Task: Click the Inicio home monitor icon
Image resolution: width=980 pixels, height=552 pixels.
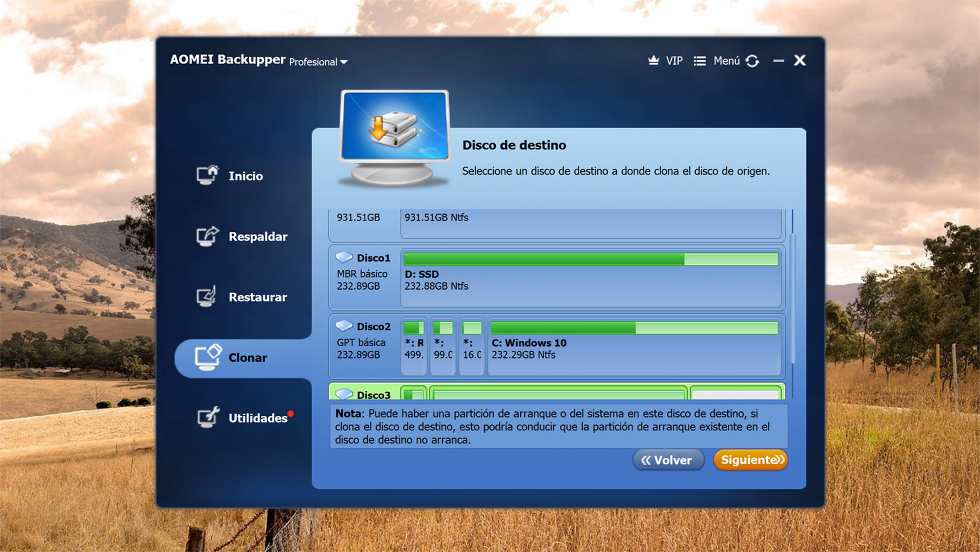Action: tap(208, 175)
